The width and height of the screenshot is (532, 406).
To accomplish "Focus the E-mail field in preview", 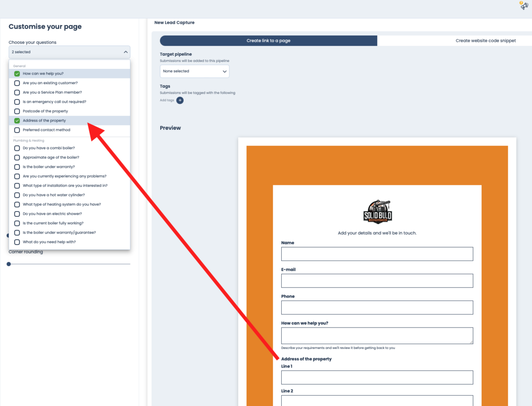I will tap(377, 280).
